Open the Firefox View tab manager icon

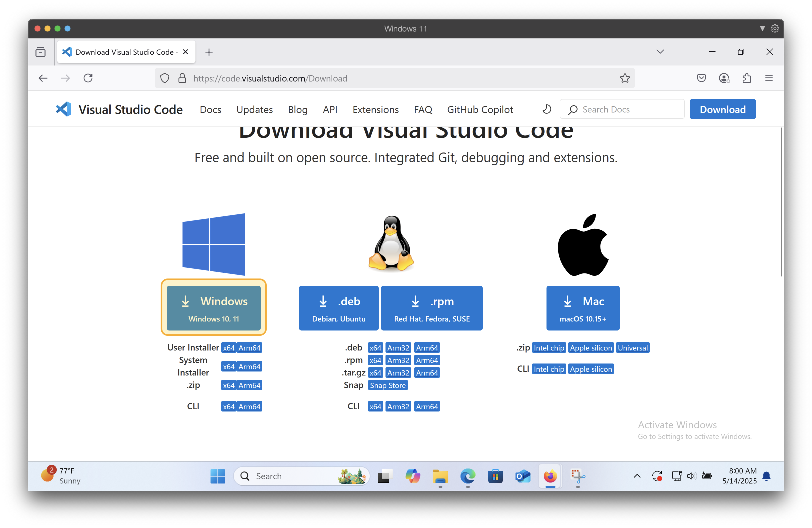40,52
